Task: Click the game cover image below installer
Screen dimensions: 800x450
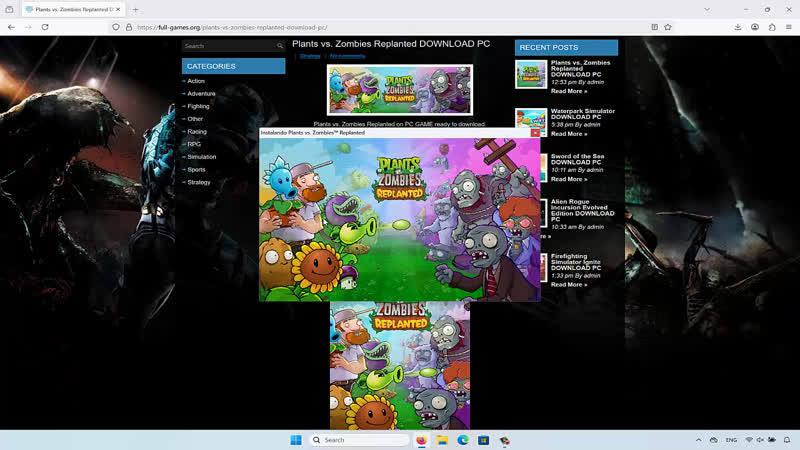Action: 399,365
